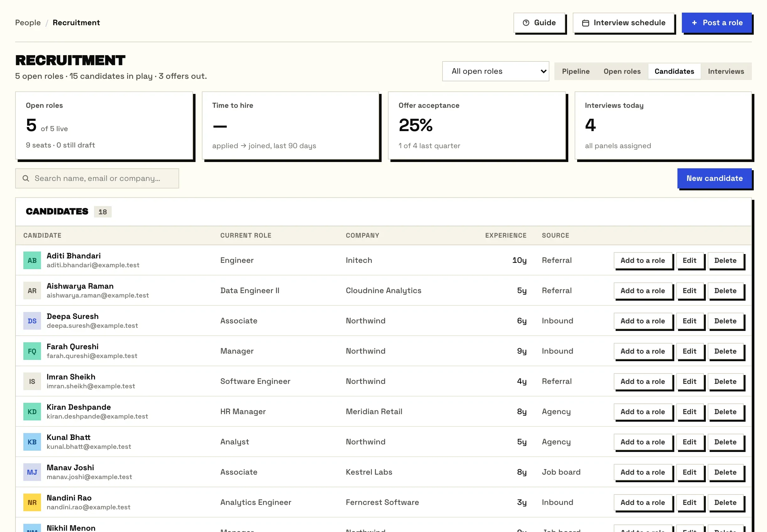The image size is (767, 532).
Task: Click the help icon in Guide button
Action: (526, 23)
